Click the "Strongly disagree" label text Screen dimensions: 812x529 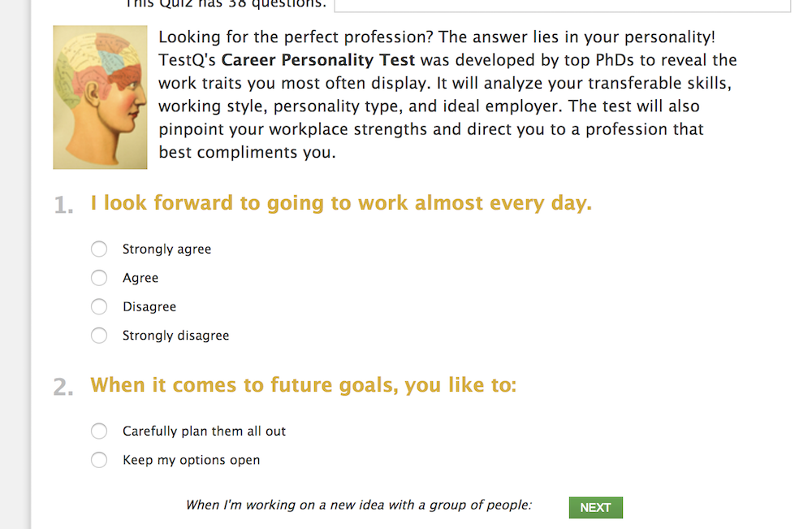tap(175, 336)
